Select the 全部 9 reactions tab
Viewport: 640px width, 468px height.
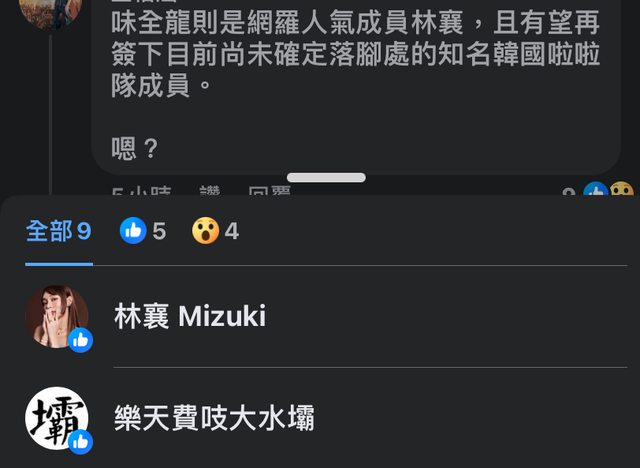tap(59, 231)
